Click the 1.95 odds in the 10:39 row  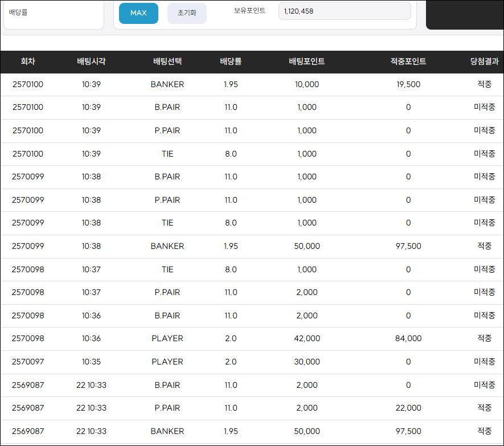click(x=231, y=84)
